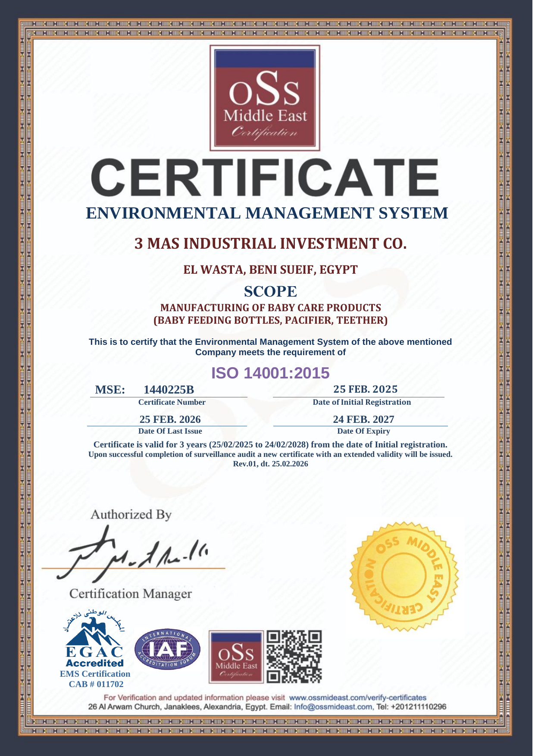Click the EGAC Accredited logo
535x756 pixels.
coord(95,637)
